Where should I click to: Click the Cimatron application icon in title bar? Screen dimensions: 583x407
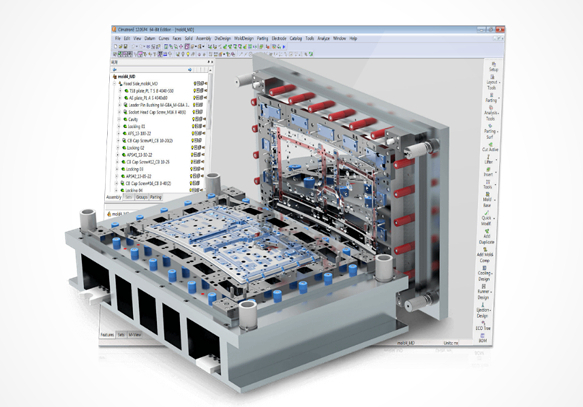coord(115,29)
